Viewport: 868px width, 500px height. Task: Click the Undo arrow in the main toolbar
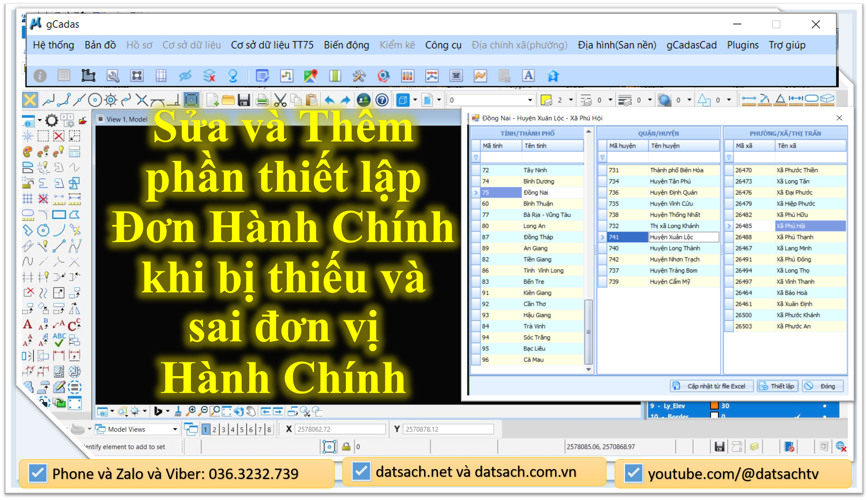click(x=330, y=99)
